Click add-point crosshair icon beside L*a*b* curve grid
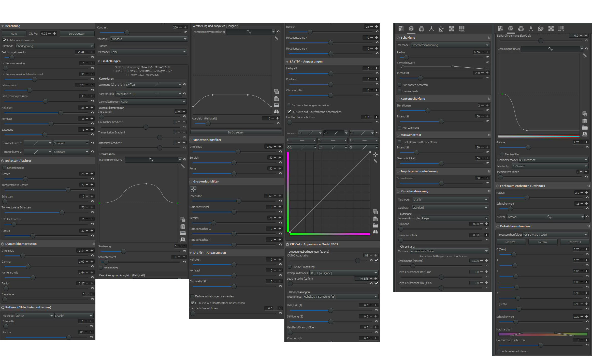 pyautogui.click(x=375, y=155)
